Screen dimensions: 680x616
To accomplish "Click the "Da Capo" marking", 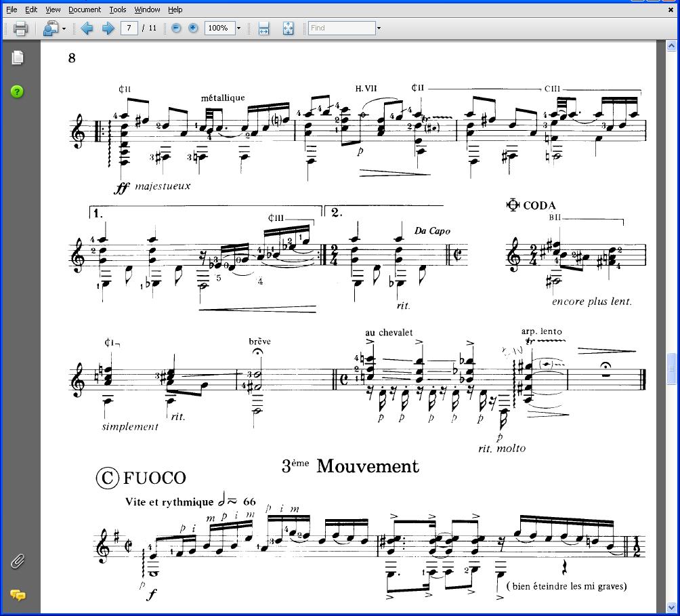I will pyautogui.click(x=432, y=231).
